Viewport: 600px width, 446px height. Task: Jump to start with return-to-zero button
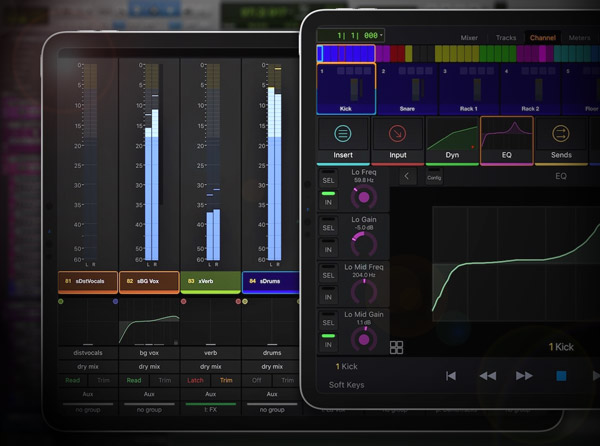pyautogui.click(x=451, y=376)
